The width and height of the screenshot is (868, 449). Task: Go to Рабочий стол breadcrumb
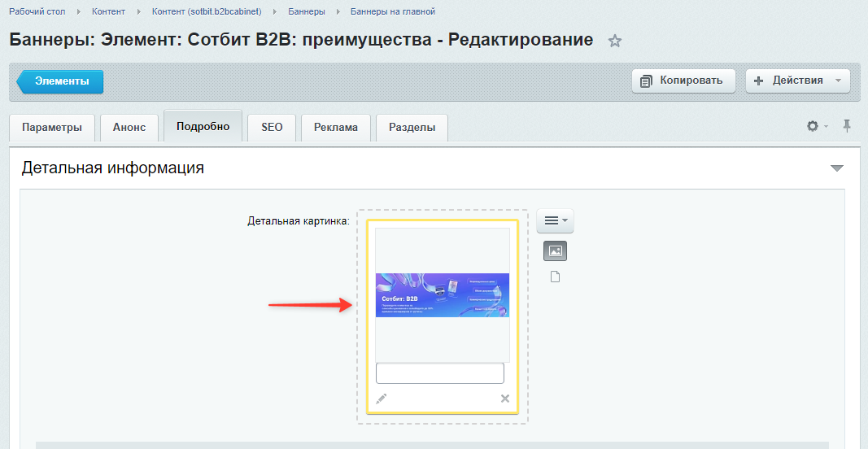click(37, 11)
